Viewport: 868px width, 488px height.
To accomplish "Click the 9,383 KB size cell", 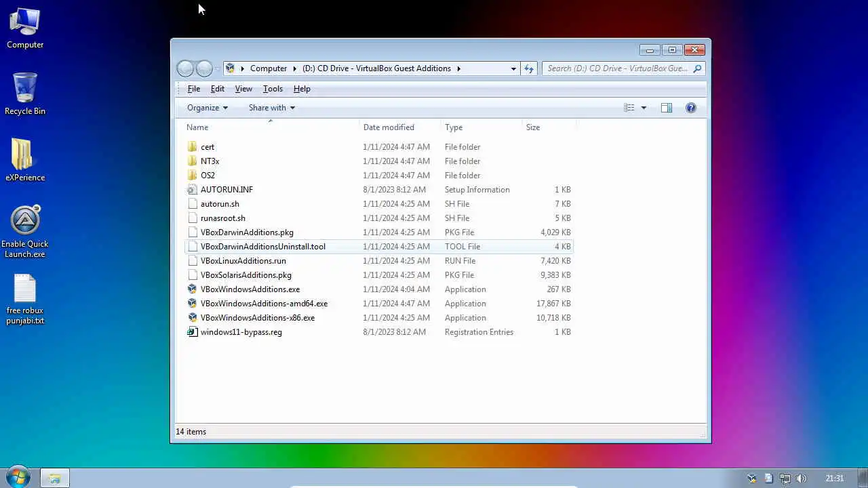I will tap(555, 275).
